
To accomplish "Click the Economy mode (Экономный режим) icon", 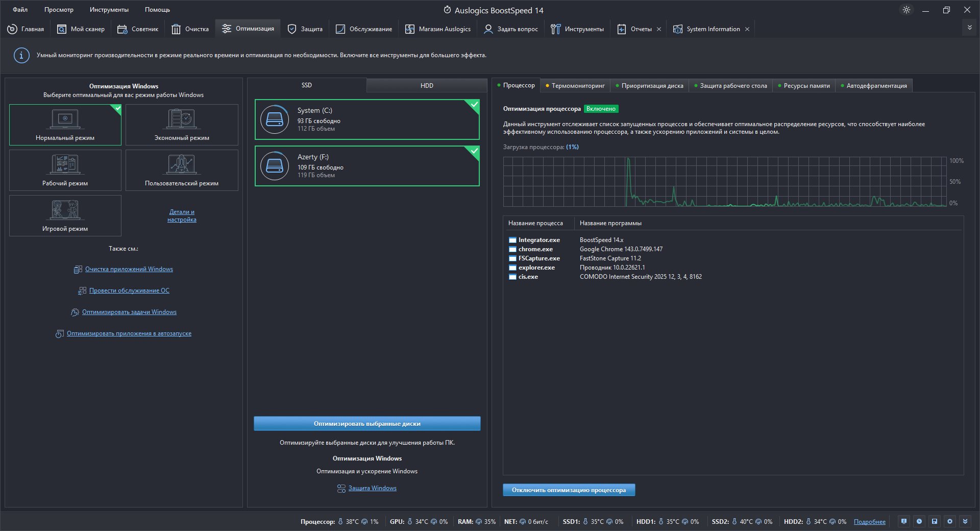I will click(x=182, y=119).
